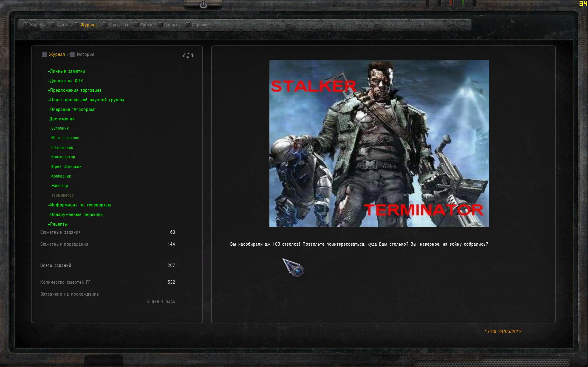Click the dots icon in journal panel header
The width and height of the screenshot is (588, 367).
[188, 56]
